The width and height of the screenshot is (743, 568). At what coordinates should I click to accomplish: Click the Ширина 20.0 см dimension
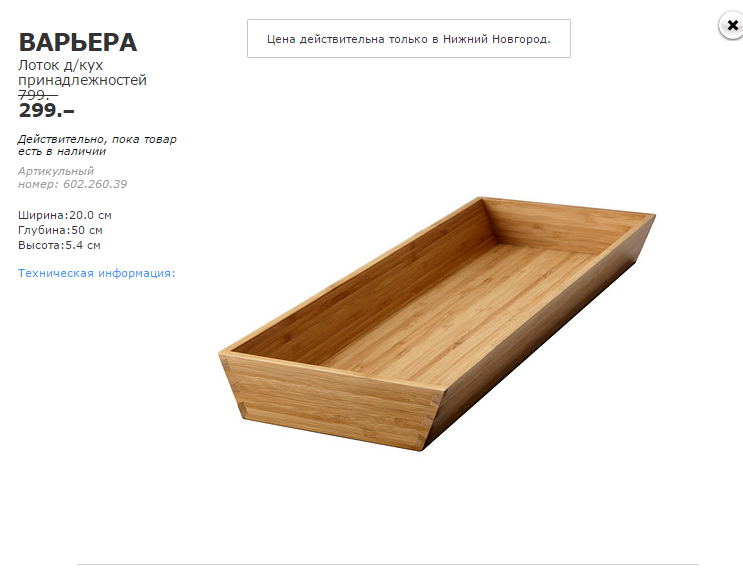[x=65, y=215]
